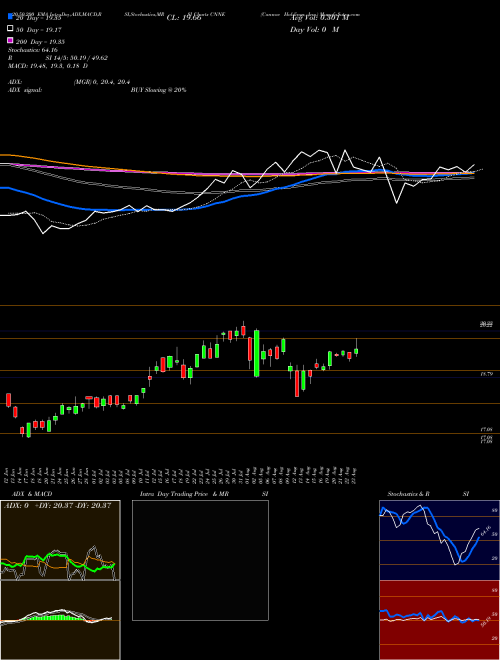The image size is (500, 660).
Task: Click the 'Stochastics: 64.16' readout
Action: (x=32, y=50)
